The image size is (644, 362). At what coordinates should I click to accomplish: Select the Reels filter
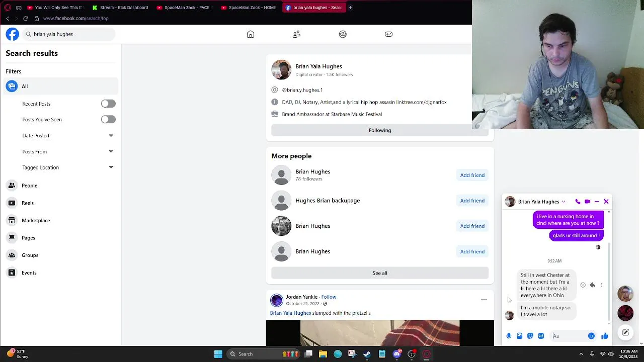click(x=61, y=203)
